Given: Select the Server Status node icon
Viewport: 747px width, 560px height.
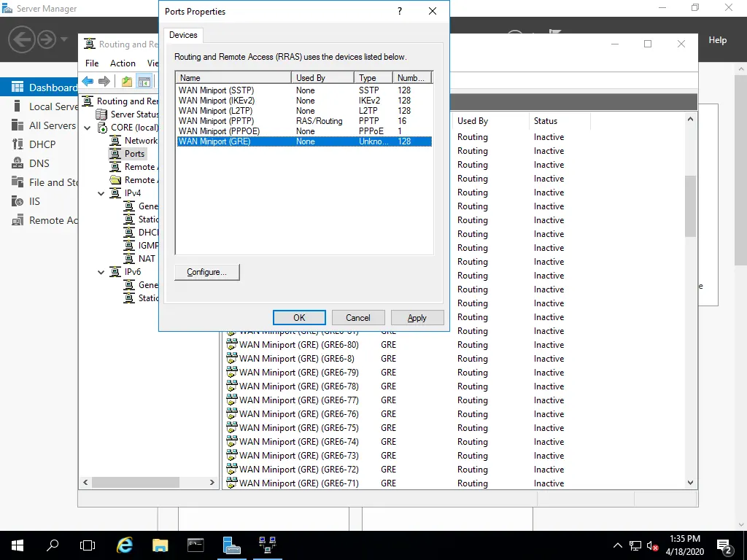Looking at the screenshot, I should (101, 114).
